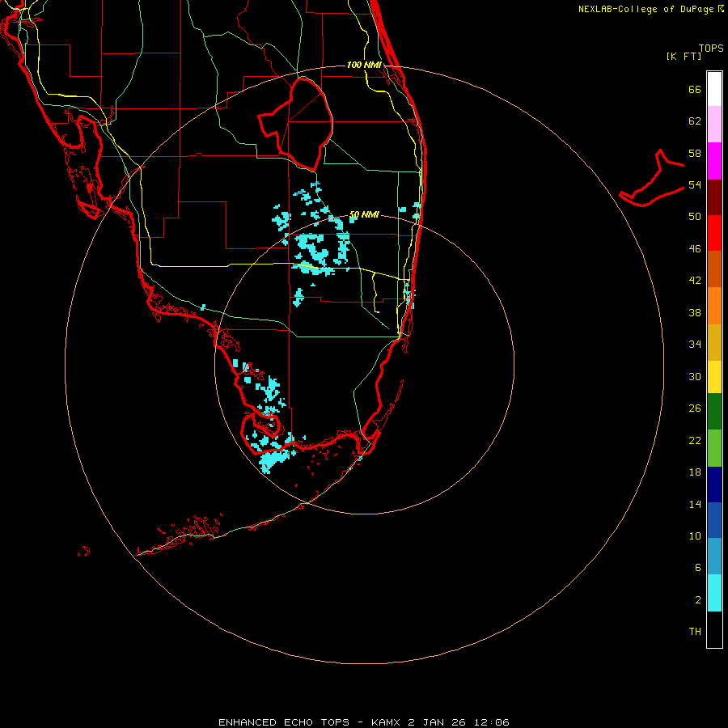Select the 38 legend value
This screenshot has width=728, height=728.
coord(695,312)
